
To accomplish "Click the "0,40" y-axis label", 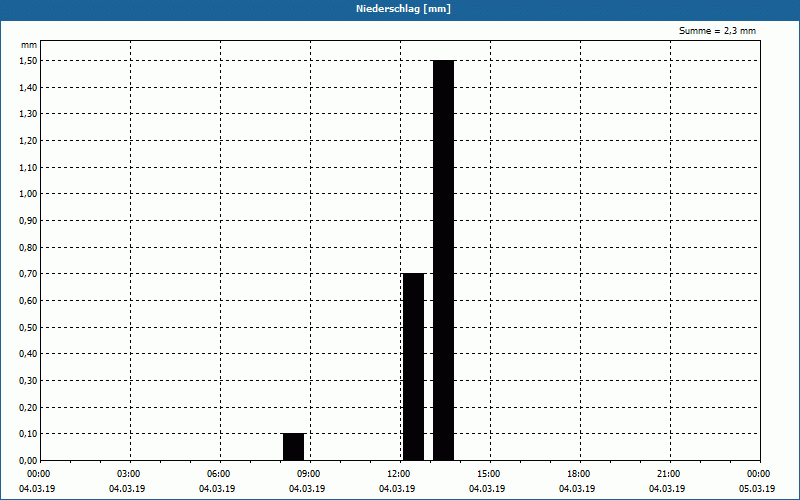I will [28, 354].
